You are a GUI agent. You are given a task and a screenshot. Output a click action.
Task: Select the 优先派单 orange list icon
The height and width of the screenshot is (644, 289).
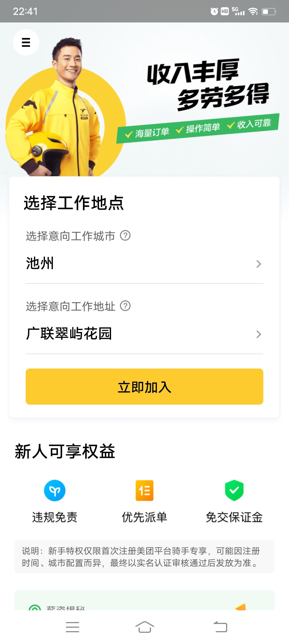click(x=144, y=490)
